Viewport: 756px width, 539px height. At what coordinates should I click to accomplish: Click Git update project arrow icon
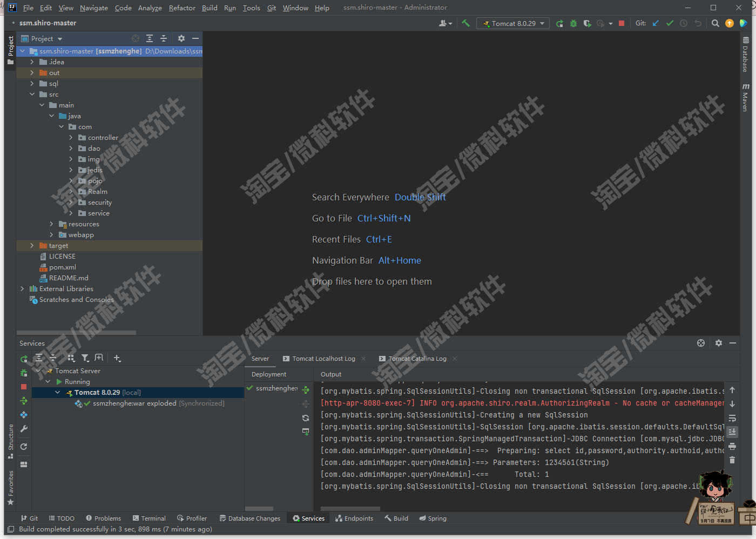click(656, 23)
